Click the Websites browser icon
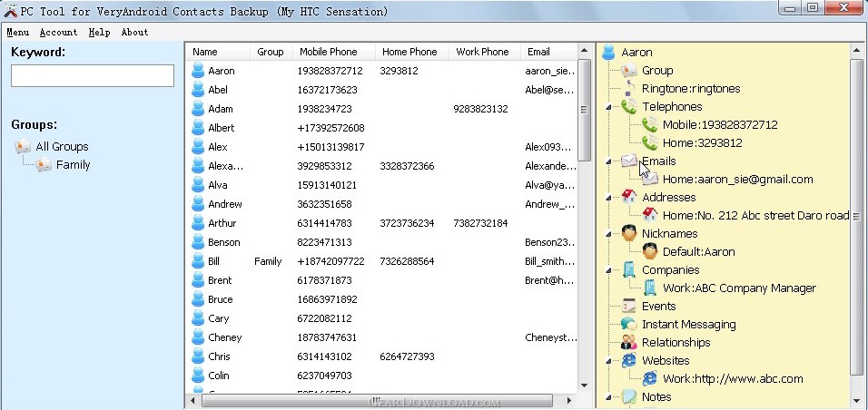This screenshot has width=868, height=410. 629,361
